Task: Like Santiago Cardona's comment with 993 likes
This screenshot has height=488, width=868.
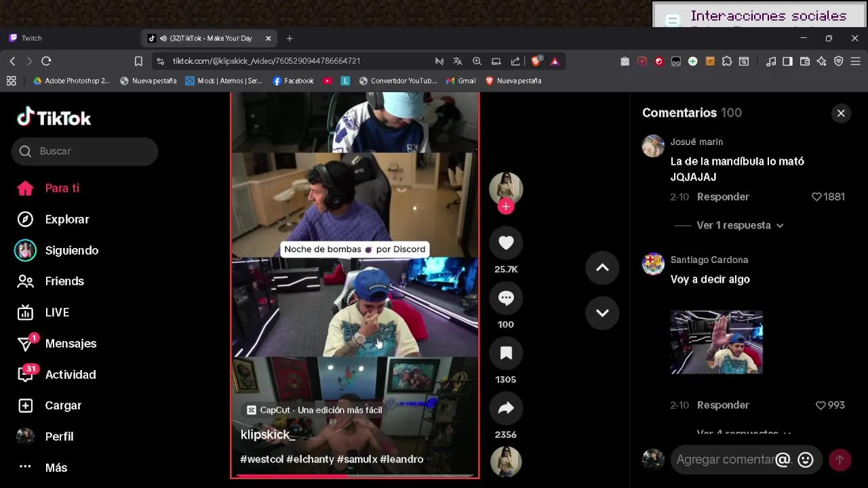Action: point(821,405)
